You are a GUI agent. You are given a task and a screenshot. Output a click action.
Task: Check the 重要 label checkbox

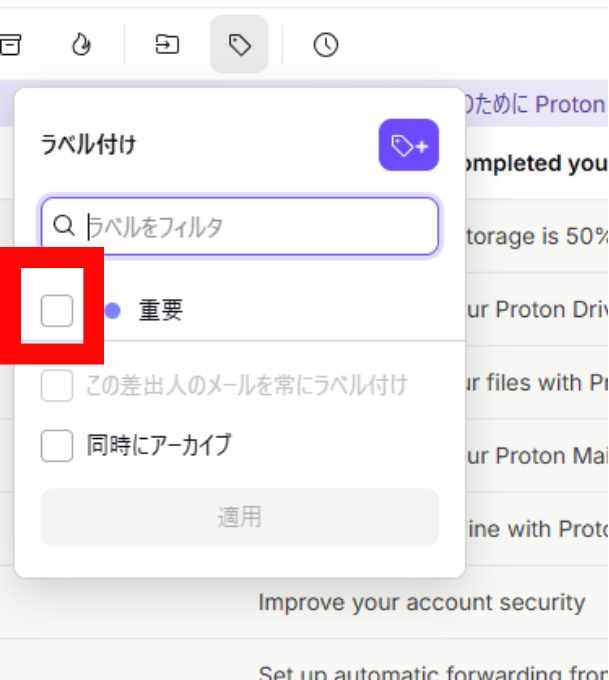click(57, 311)
